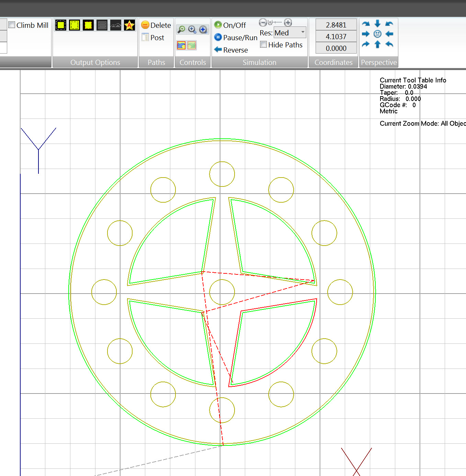Reset perspective with the center face icon
Viewport: 466px width, 476px height.
pos(377,34)
